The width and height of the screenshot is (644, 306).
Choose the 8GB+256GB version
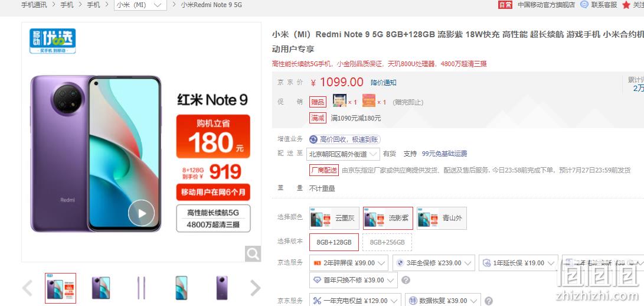(x=387, y=242)
